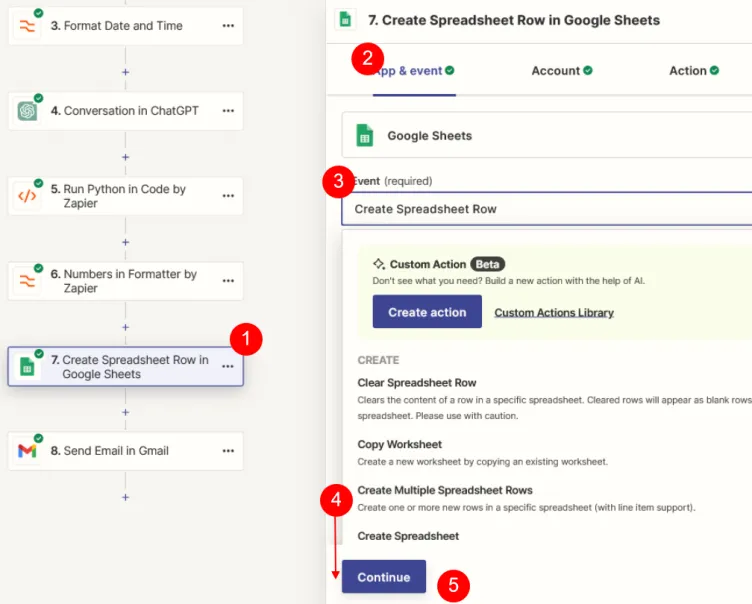Switch to the Action tab

click(694, 71)
